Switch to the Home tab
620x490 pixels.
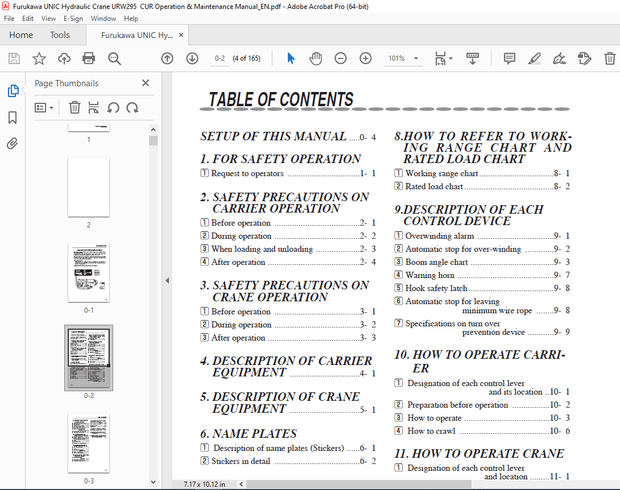(x=21, y=35)
